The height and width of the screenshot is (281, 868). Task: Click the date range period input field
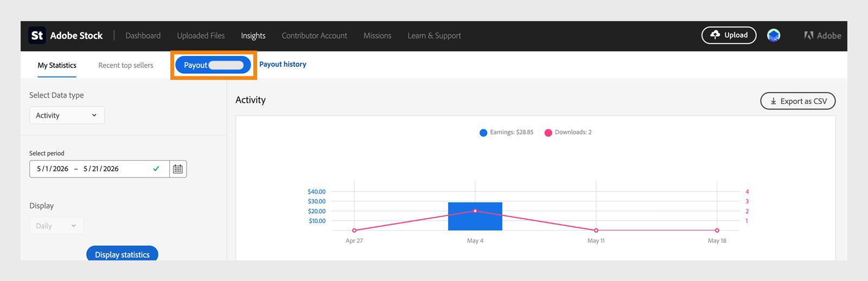(x=100, y=169)
